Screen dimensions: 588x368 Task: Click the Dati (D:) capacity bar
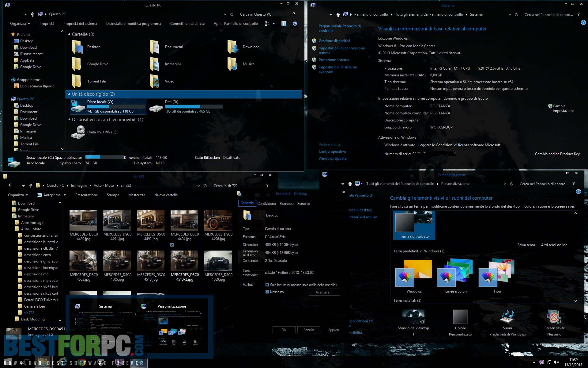194,107
